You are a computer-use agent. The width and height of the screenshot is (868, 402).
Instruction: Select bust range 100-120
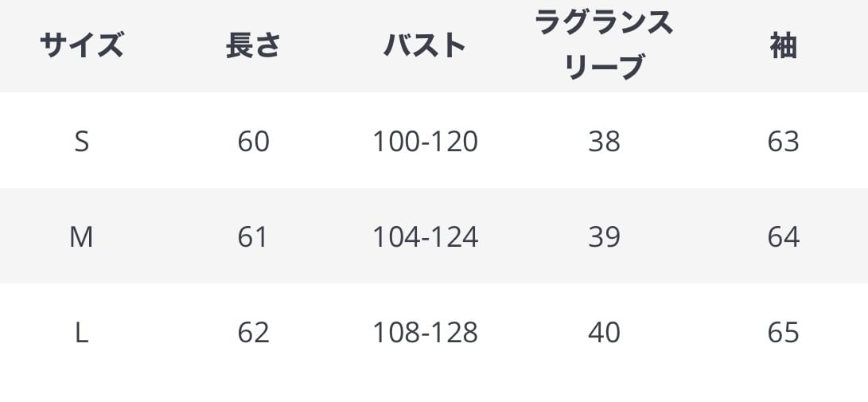coord(425,141)
